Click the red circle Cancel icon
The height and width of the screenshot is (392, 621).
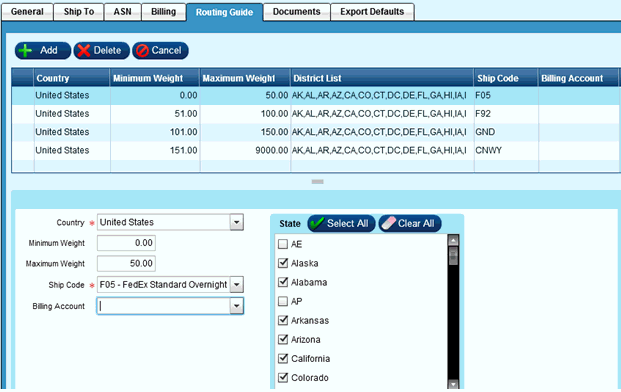(x=142, y=51)
